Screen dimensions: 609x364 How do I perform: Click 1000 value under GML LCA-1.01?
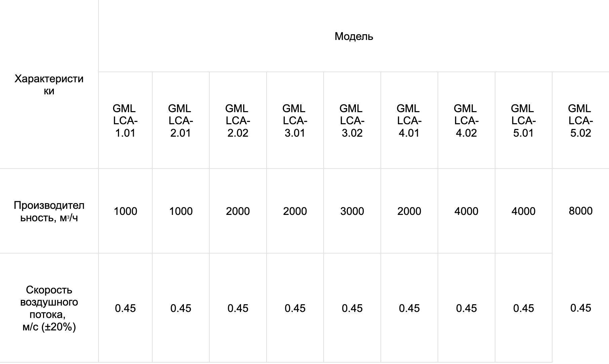[x=125, y=211]
